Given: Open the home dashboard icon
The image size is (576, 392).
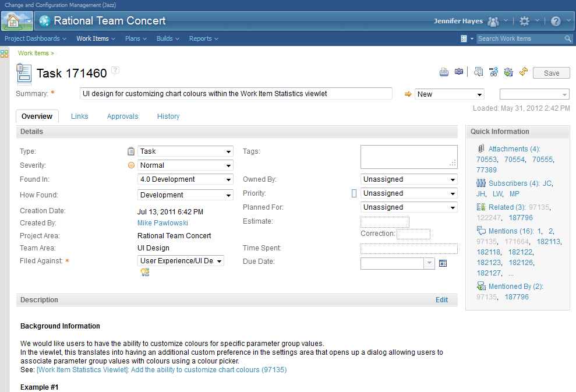Looking at the screenshot, I should [13, 21].
